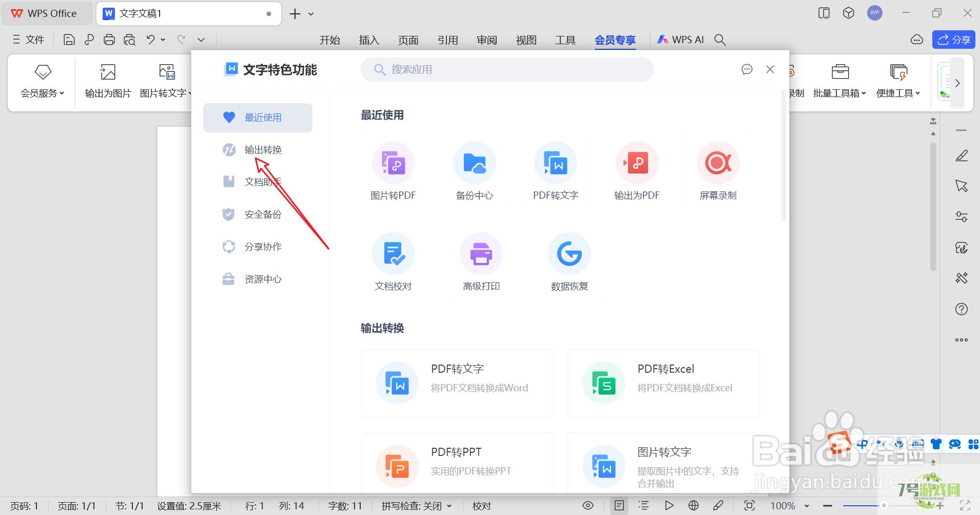The width and height of the screenshot is (980, 515).
Task: Click the zoom out minus button
Action: click(827, 506)
